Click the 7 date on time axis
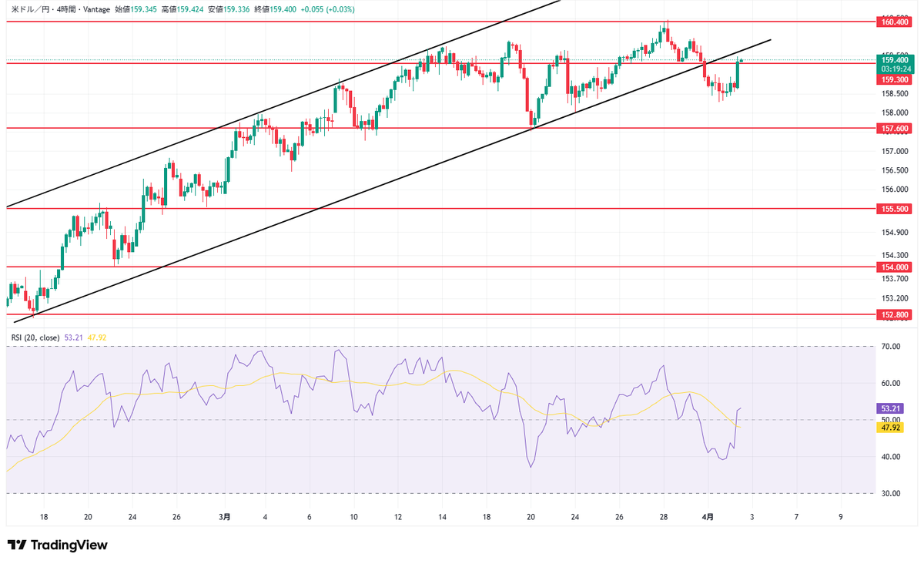924x564 pixels. point(797,517)
